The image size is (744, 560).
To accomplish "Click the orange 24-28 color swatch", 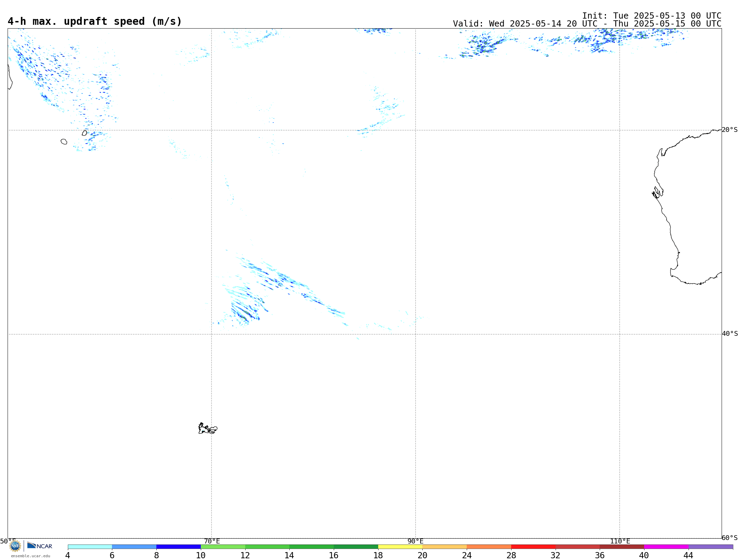I will tap(489, 547).
